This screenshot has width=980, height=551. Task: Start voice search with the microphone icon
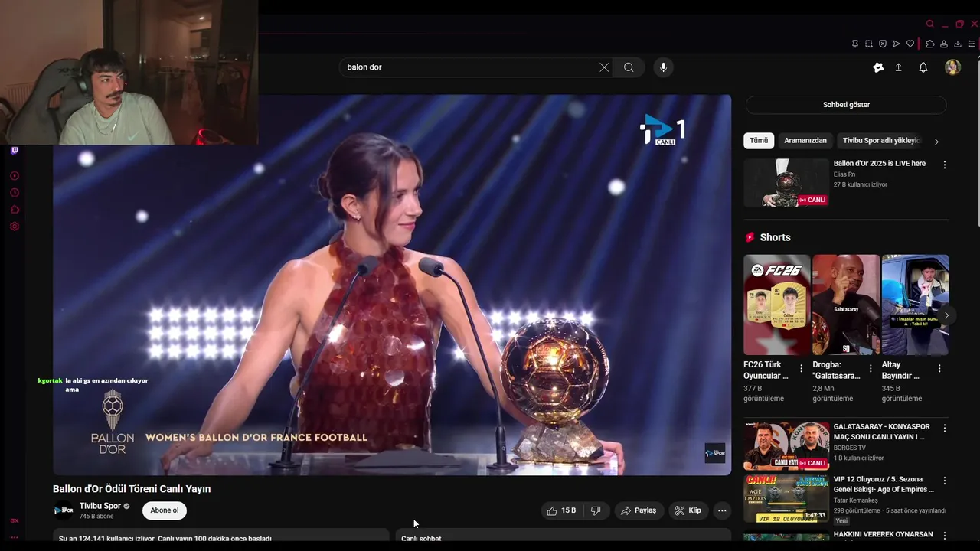[663, 67]
